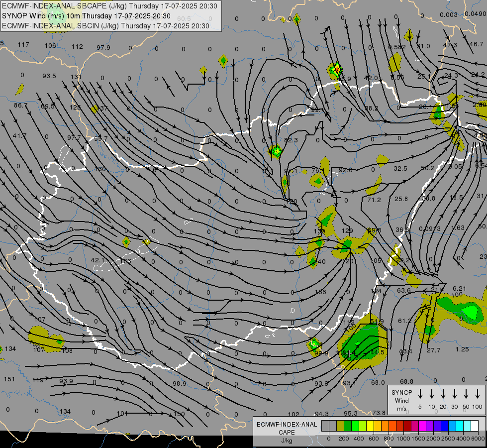Pick the white swatch before the 6000 tick
Viewport: 487px width, 448px height.
[x=474, y=426]
